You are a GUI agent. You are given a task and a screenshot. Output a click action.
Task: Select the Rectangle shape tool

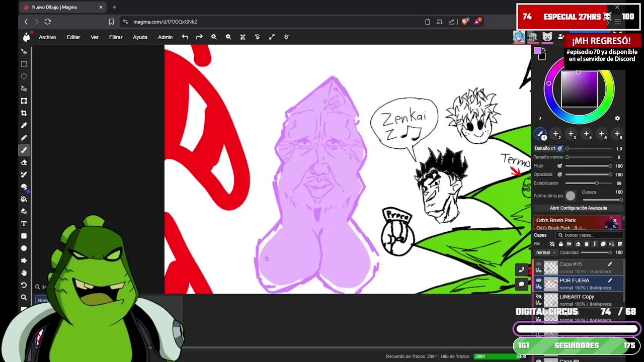tap(24, 236)
